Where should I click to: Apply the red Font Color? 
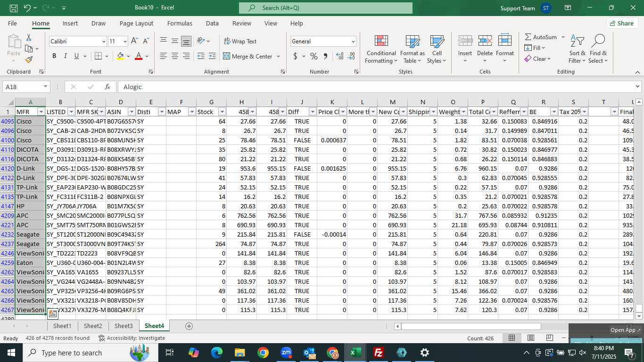coord(139,56)
